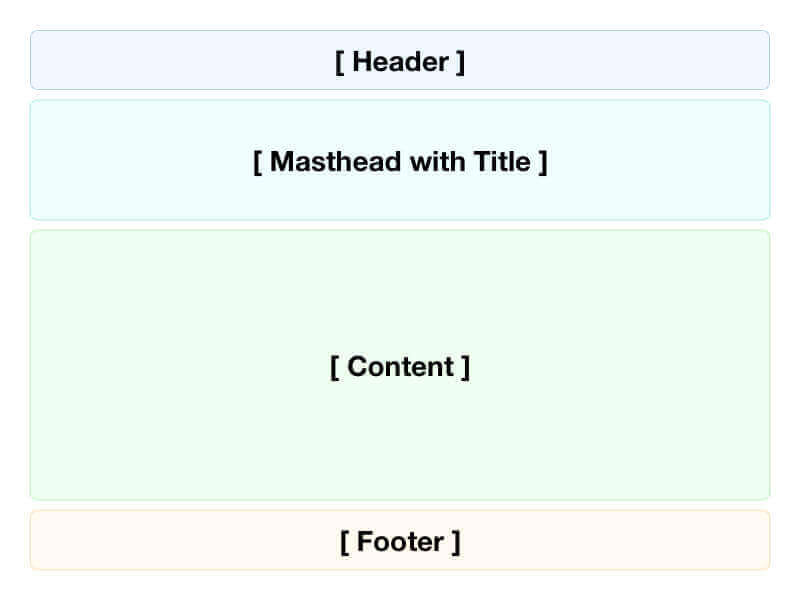Click the opening bracket before "Content"
The image size is (800, 600).
pos(334,367)
